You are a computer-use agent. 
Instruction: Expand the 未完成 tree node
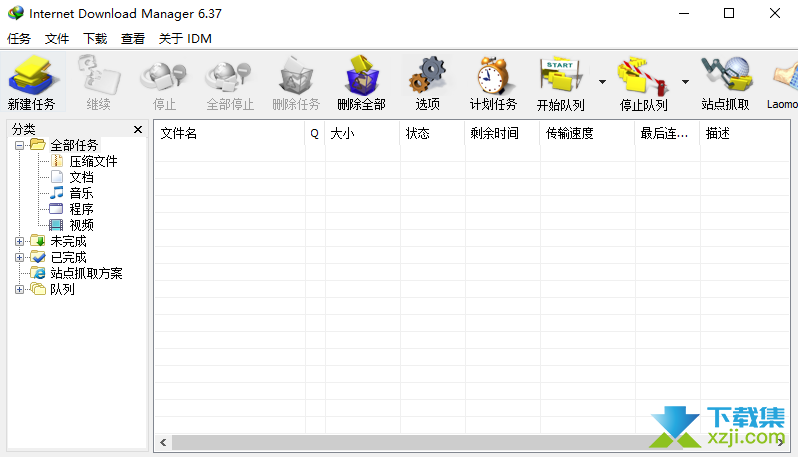tap(19, 242)
